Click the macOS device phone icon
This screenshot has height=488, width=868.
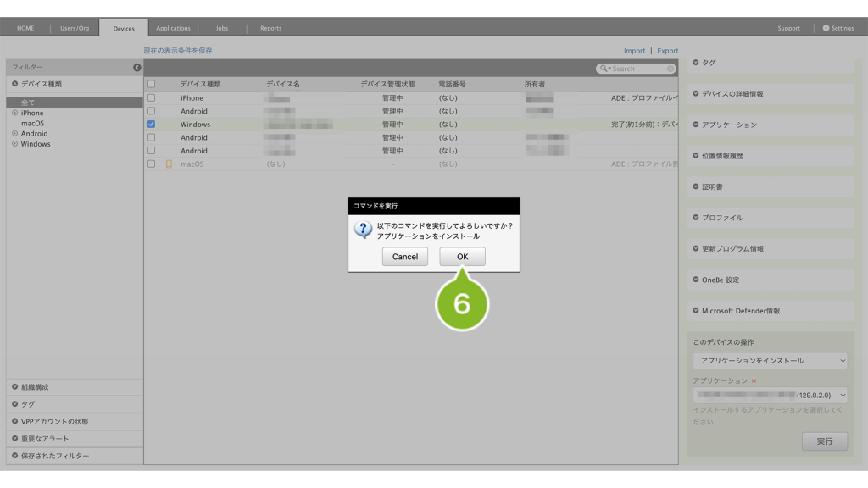[169, 164]
